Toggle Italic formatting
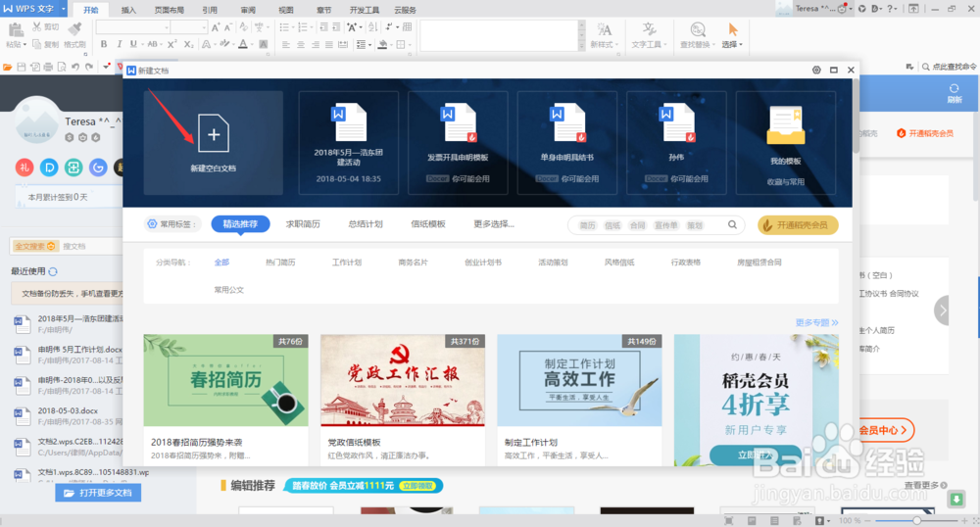The image size is (980, 527). click(119, 44)
